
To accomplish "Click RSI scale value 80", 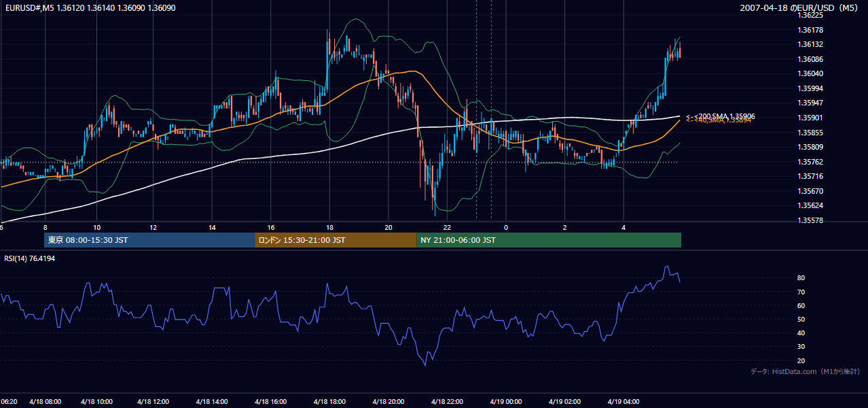I will (801, 278).
